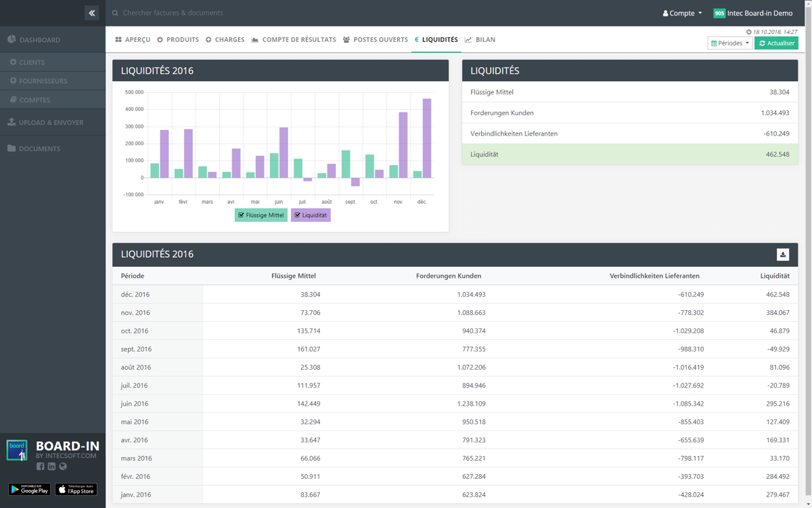The image size is (812, 508).
Task: Toggle the Liquidität chart series
Action: click(311, 215)
